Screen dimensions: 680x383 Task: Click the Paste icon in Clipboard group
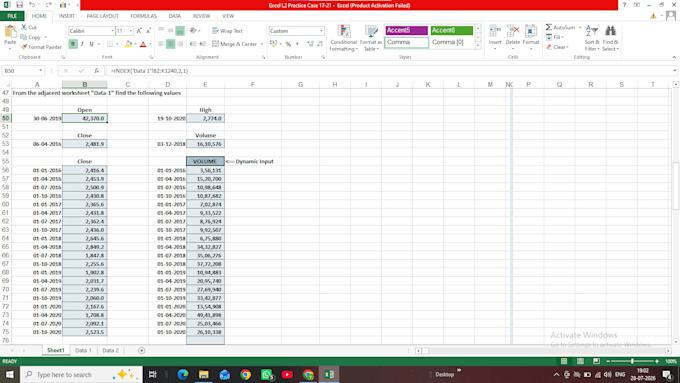[x=10, y=32]
